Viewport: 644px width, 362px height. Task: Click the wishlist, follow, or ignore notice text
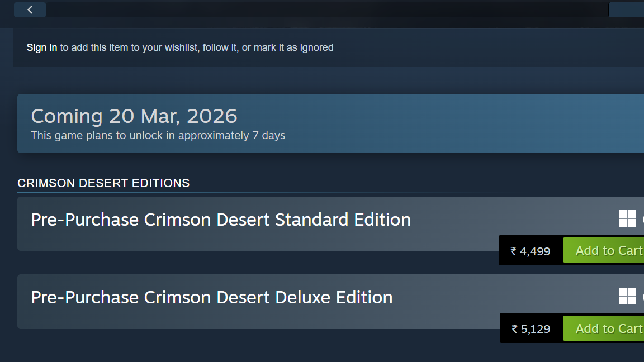pyautogui.click(x=197, y=47)
